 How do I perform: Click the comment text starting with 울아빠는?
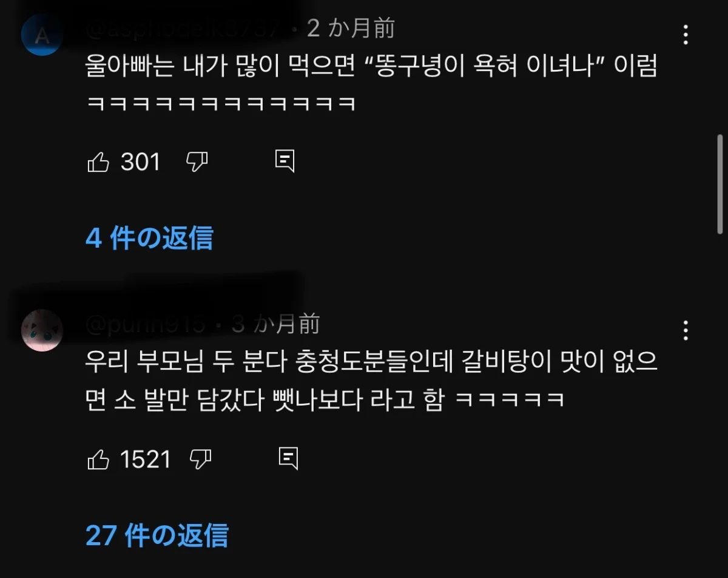(x=372, y=83)
